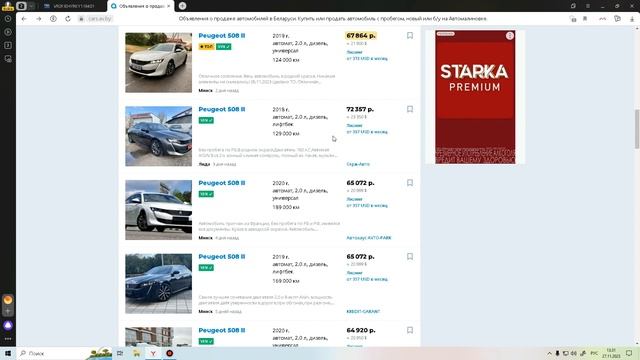The image size is (640, 360).
Task: Click the vertical page scrollbar thumb
Action: click(637, 129)
